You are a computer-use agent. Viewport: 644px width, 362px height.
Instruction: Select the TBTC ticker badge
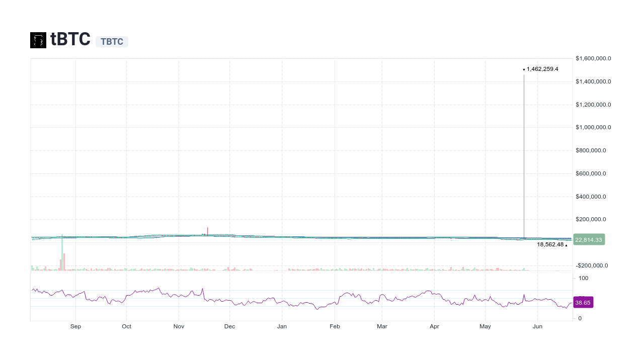(x=111, y=41)
